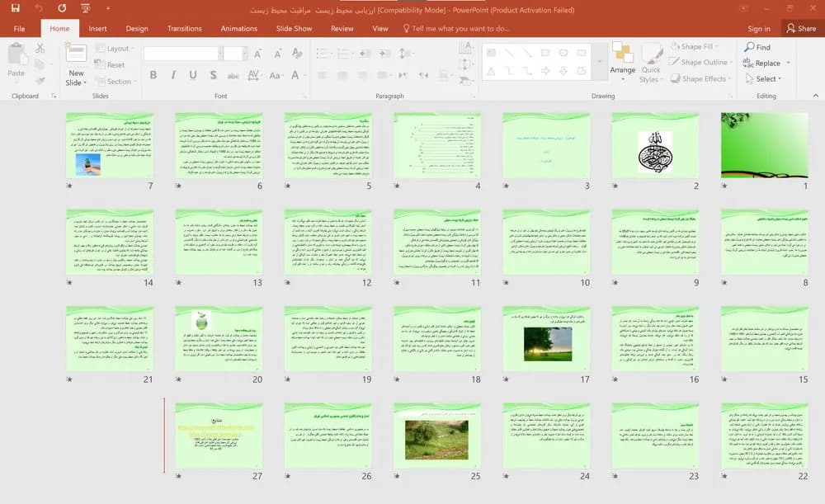Open the Insert tab
825x504 pixels.
(x=97, y=28)
